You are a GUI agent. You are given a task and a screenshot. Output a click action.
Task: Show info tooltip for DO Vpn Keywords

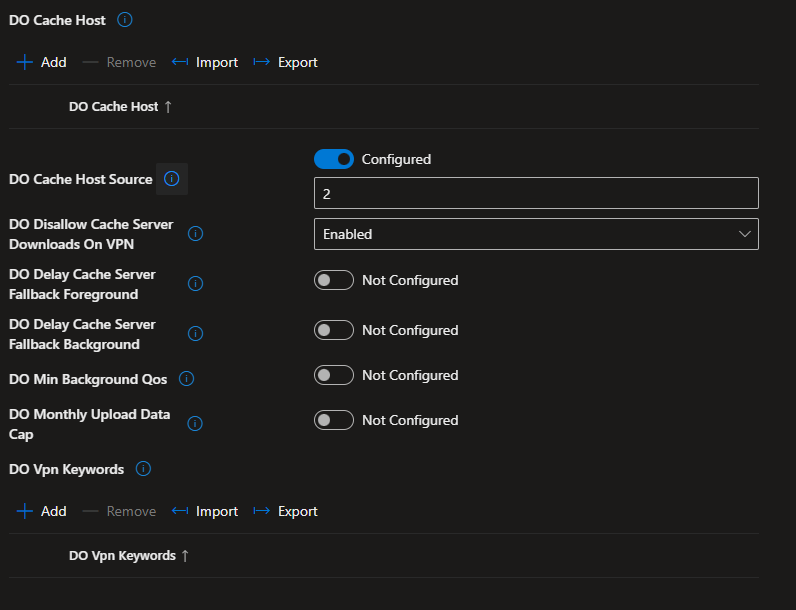[x=143, y=468]
